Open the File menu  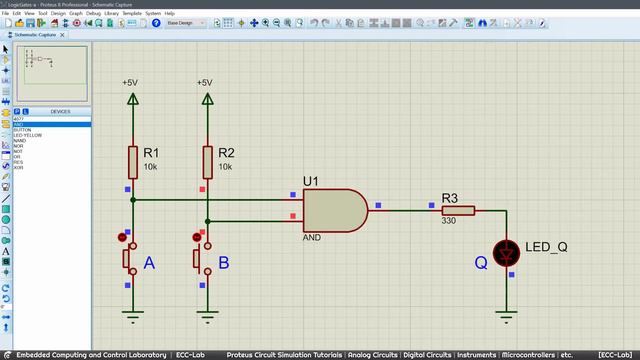pos(5,13)
